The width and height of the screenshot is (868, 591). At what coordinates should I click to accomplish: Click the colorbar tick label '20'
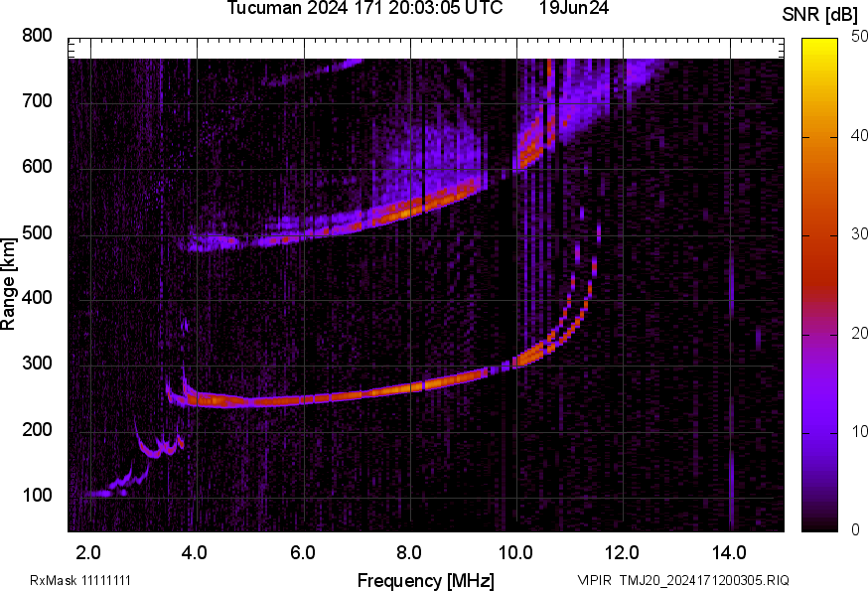(x=859, y=334)
